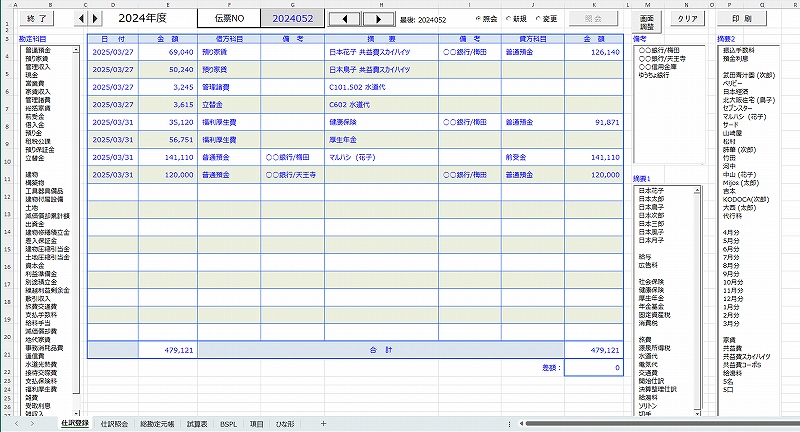Click the next year arrow button
This screenshot has width=800, height=432.
click(95, 18)
